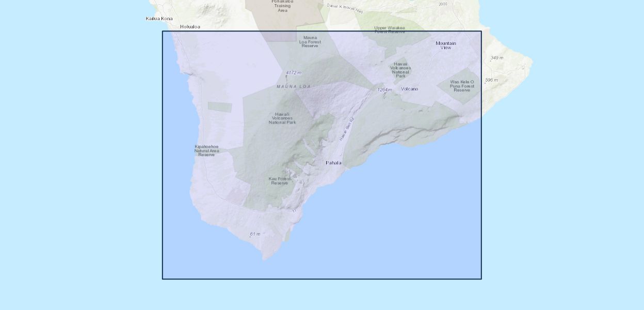Select the 1264 m elevation marker

[384, 90]
